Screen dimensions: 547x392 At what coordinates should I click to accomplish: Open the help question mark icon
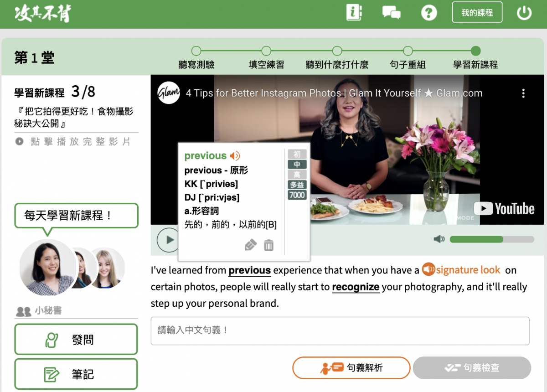tap(429, 13)
